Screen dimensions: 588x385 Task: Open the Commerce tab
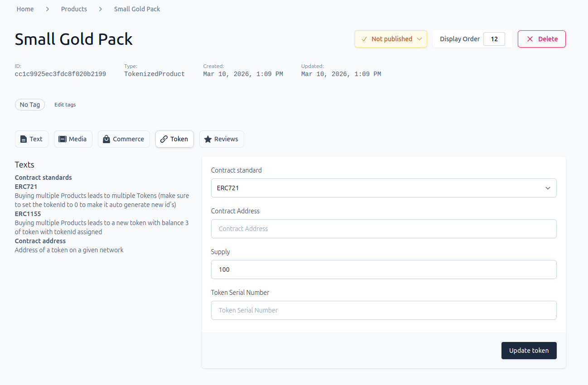[x=124, y=139]
